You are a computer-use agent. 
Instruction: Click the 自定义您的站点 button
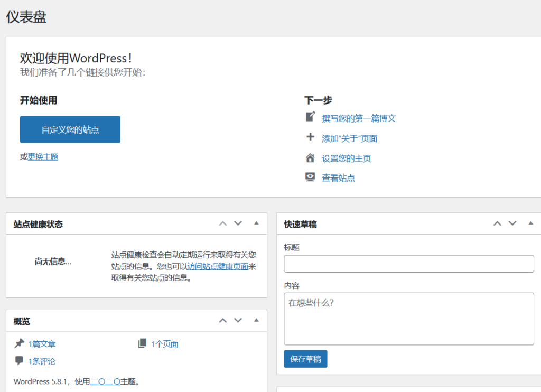[x=70, y=129]
